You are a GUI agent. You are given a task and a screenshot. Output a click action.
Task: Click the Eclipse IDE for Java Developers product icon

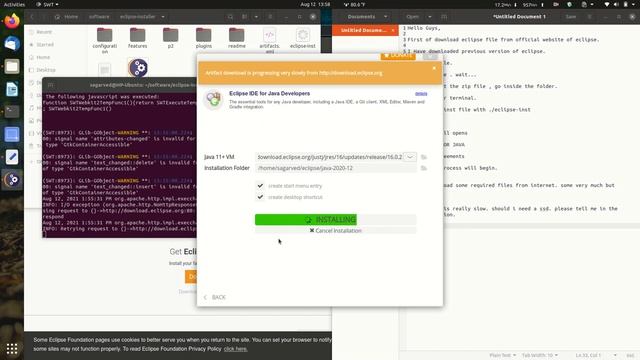(213, 100)
